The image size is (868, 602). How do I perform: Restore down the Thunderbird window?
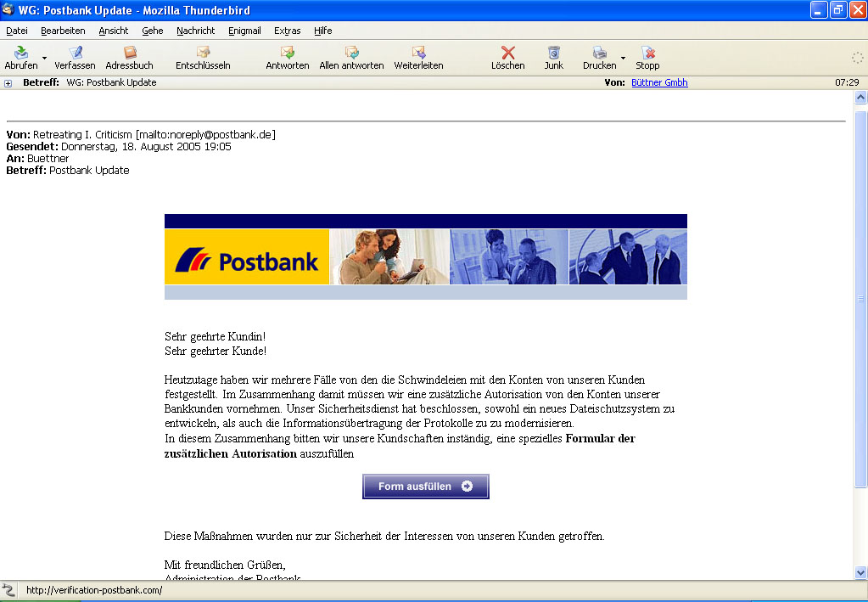click(838, 10)
